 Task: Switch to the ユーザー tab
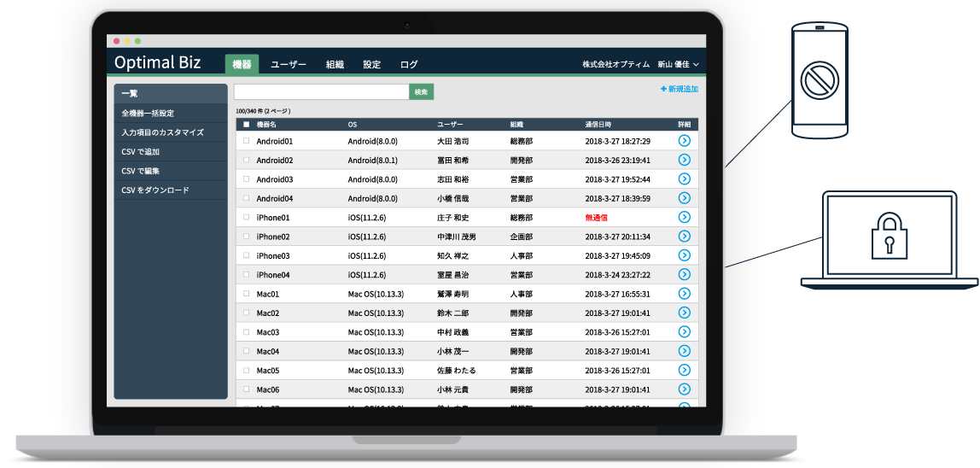point(289,64)
